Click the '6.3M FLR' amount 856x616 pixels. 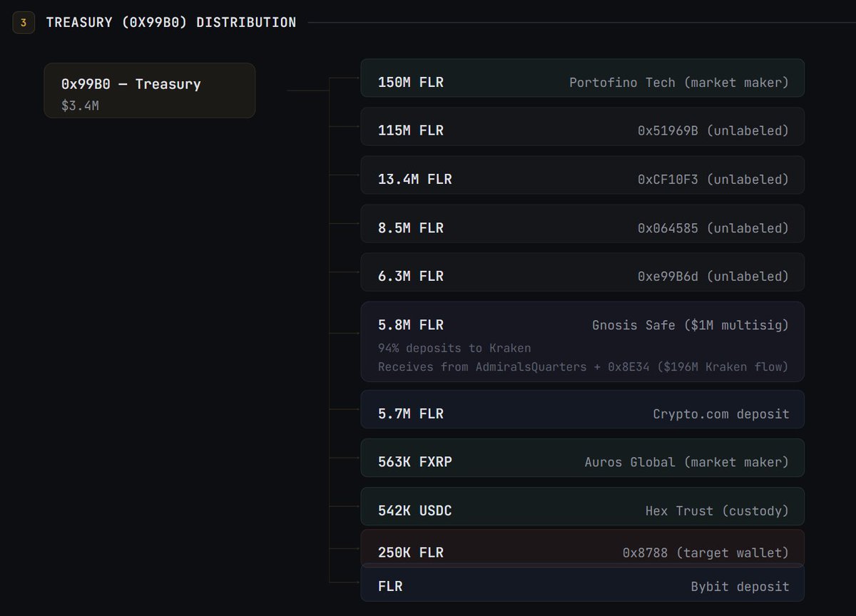coord(411,277)
